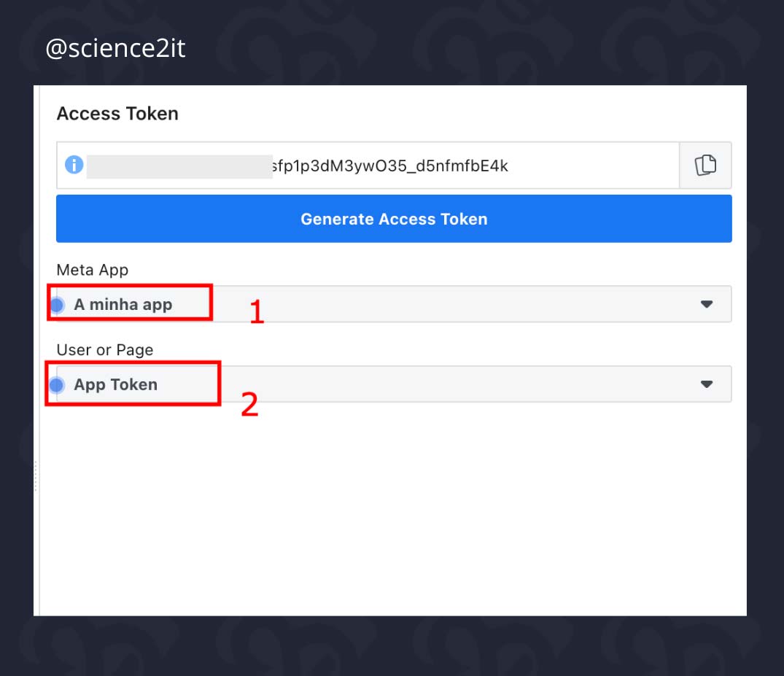Click the @science2it handle
This screenshot has width=784, height=676.
click(x=115, y=49)
